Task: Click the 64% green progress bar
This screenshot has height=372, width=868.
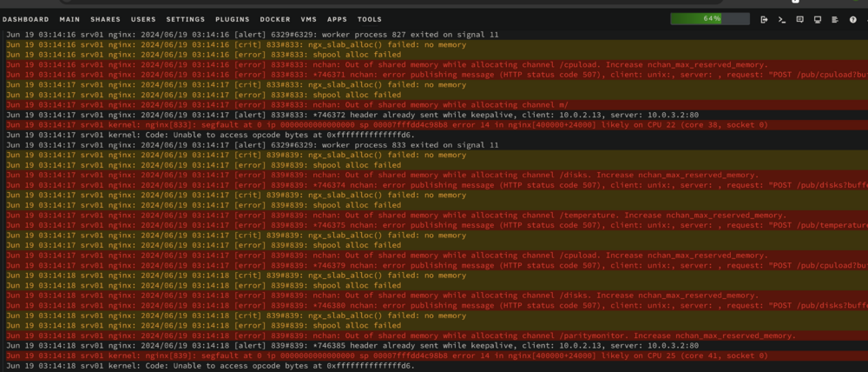Action: [710, 19]
